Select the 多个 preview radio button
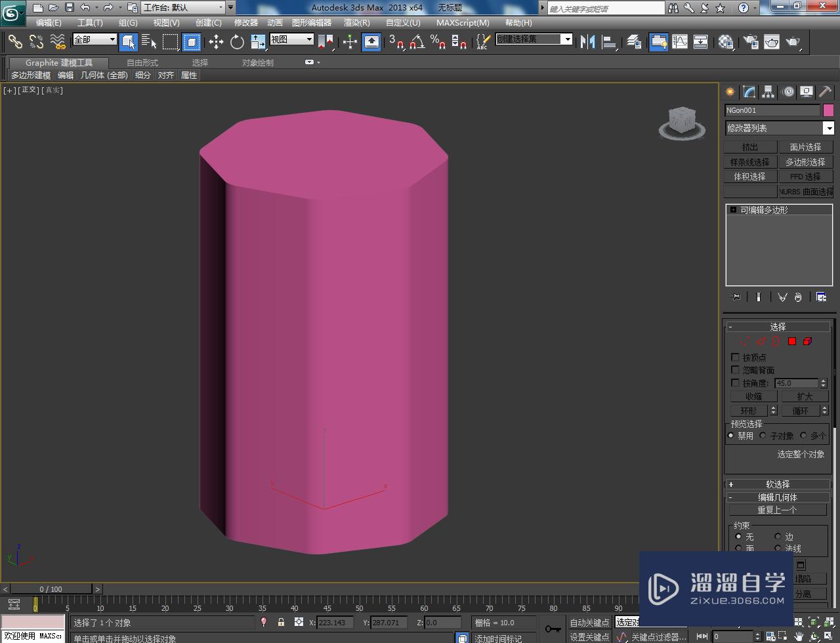The width and height of the screenshot is (840, 643). [803, 436]
